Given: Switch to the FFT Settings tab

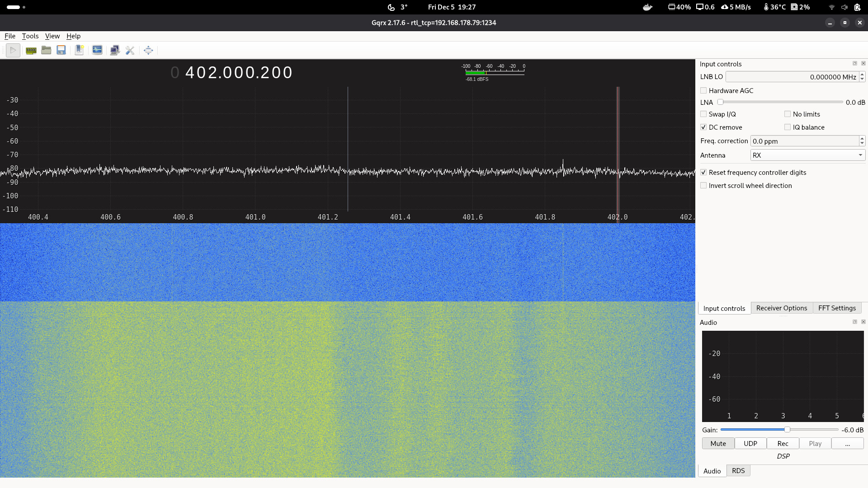Looking at the screenshot, I should pos(837,308).
